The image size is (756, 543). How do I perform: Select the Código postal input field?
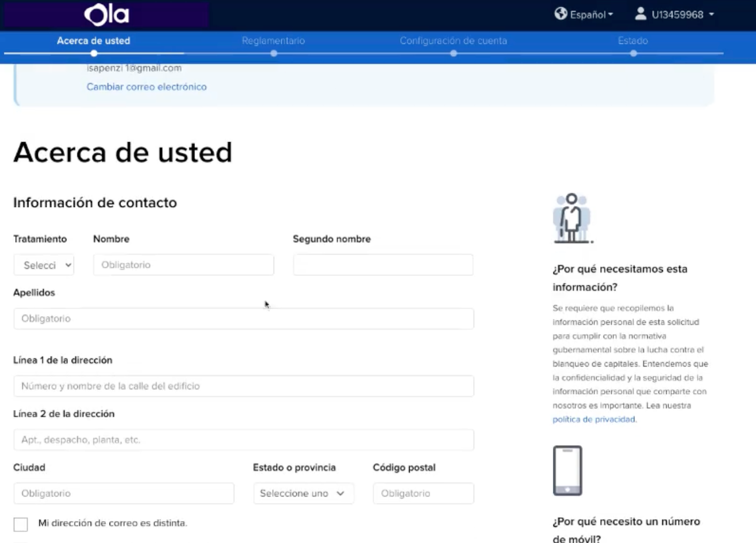coord(423,494)
